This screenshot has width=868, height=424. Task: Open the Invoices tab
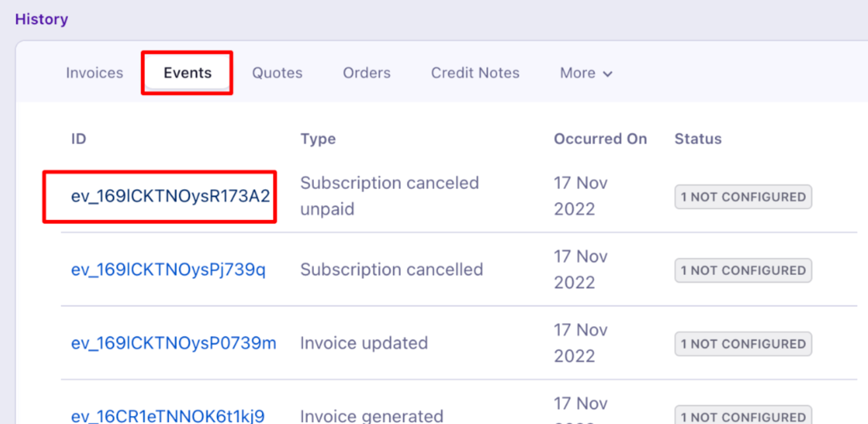(x=94, y=73)
